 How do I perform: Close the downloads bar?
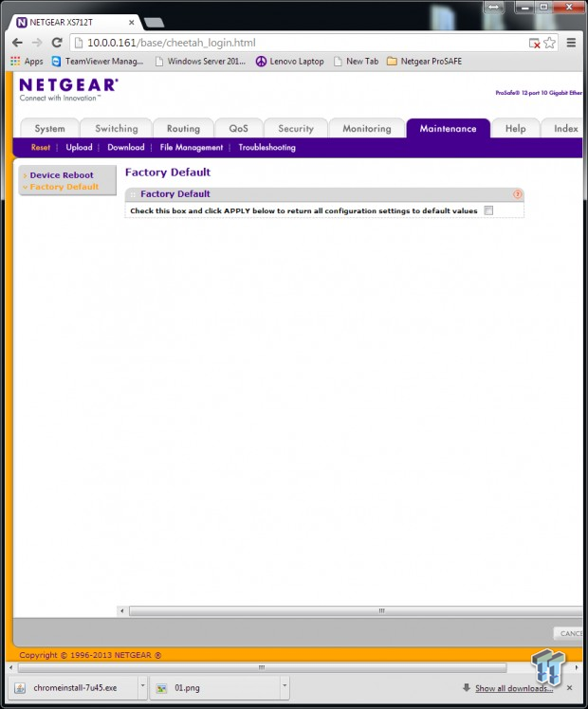[569, 688]
